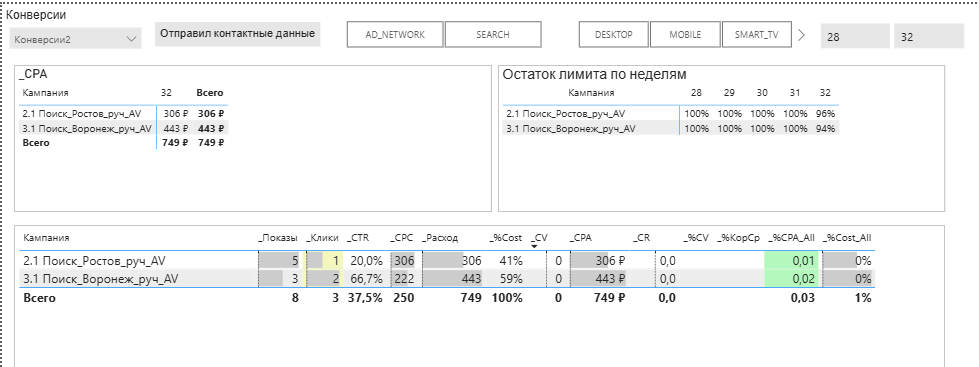
Task: Click the _%CV column header
Action: click(x=695, y=238)
